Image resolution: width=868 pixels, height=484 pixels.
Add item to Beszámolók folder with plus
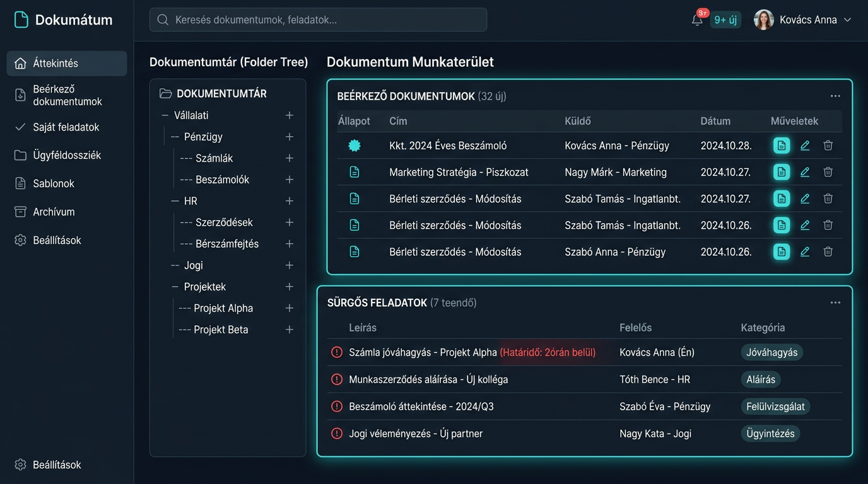(290, 180)
